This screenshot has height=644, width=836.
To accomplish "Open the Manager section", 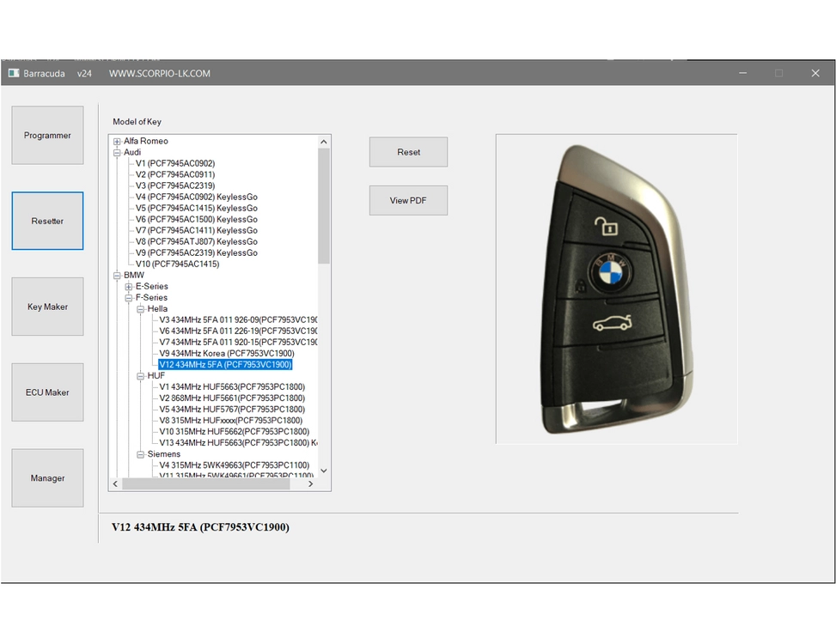I will (x=47, y=477).
